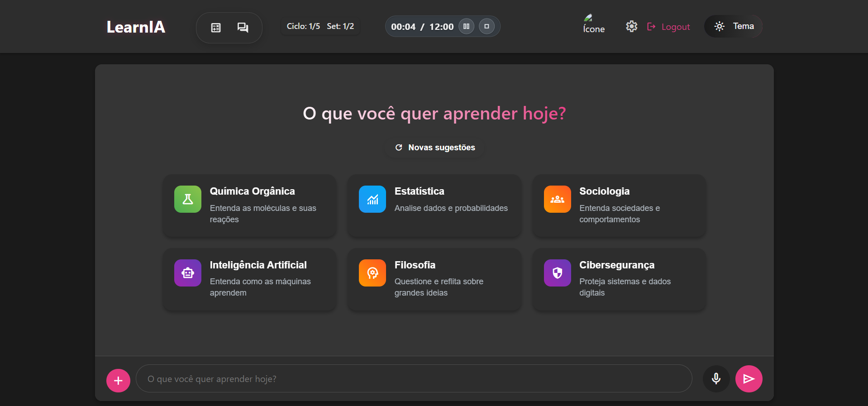Click the Inteligência Artificial robot icon

188,273
